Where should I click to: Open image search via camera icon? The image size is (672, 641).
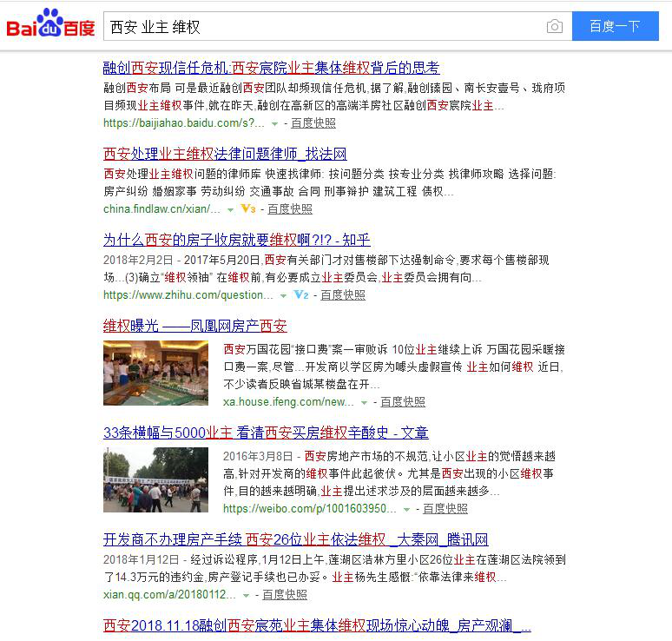pos(554,26)
